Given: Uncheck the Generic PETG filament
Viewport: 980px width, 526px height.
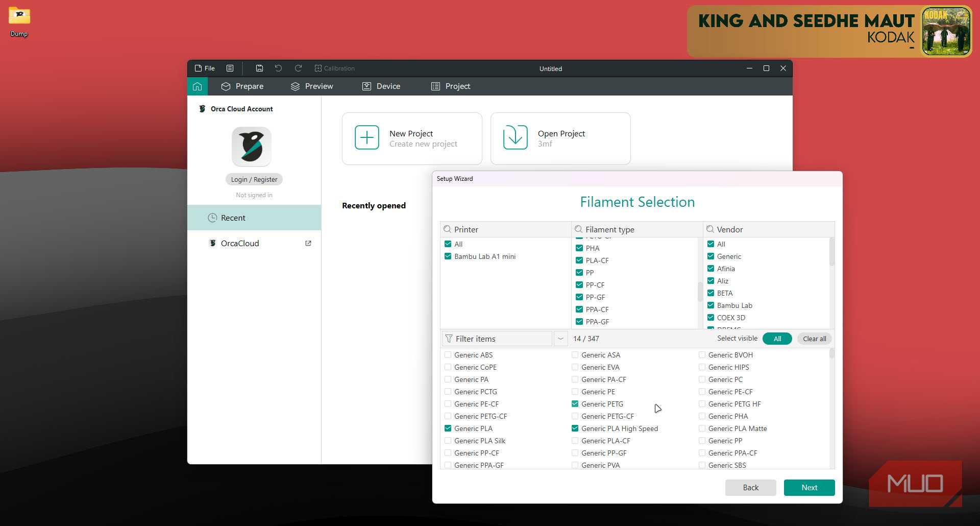Looking at the screenshot, I should click(x=575, y=404).
